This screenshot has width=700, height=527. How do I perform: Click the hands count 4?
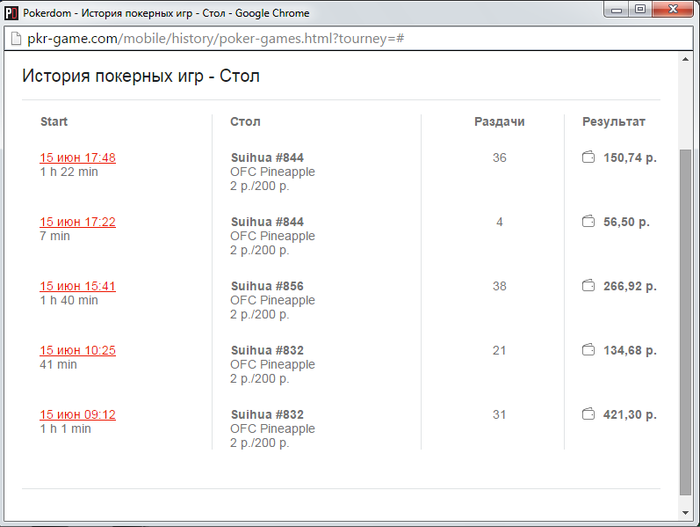500,222
